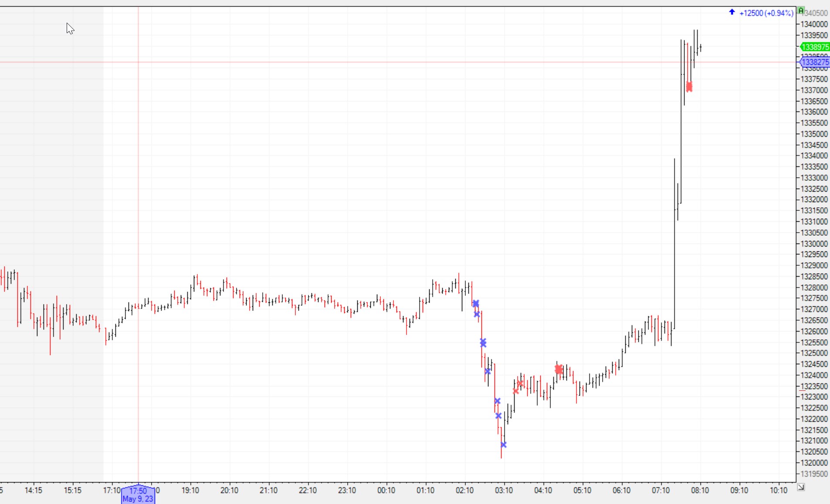This screenshot has height=504, width=830.
Task: Click the lowest blue X trade marker near 1321000
Action: (x=503, y=445)
